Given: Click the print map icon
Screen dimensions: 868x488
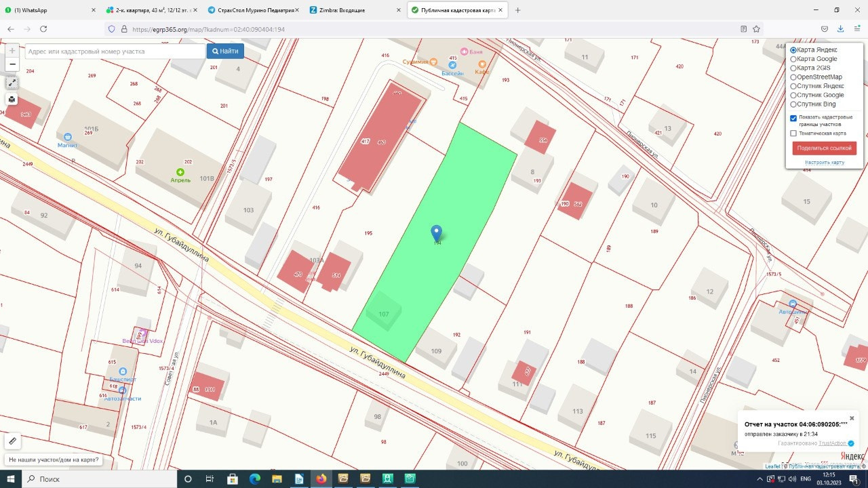Looking at the screenshot, I should point(12,100).
